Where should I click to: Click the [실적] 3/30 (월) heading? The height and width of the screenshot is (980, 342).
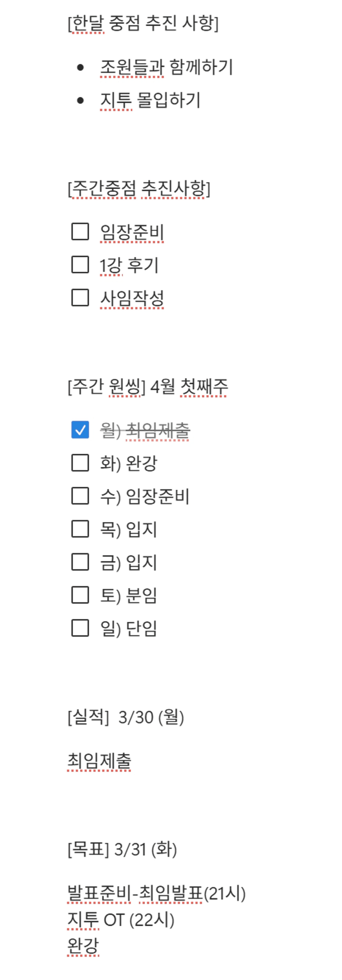click(x=126, y=717)
